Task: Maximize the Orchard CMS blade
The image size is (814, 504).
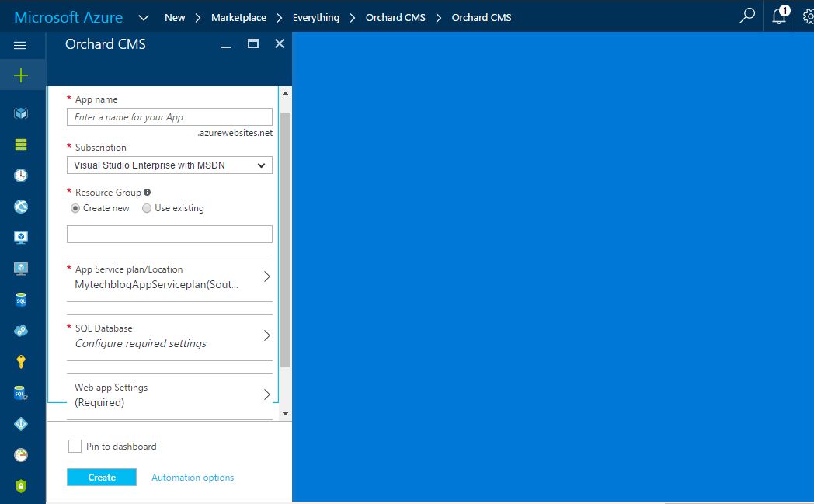Action: click(252, 43)
